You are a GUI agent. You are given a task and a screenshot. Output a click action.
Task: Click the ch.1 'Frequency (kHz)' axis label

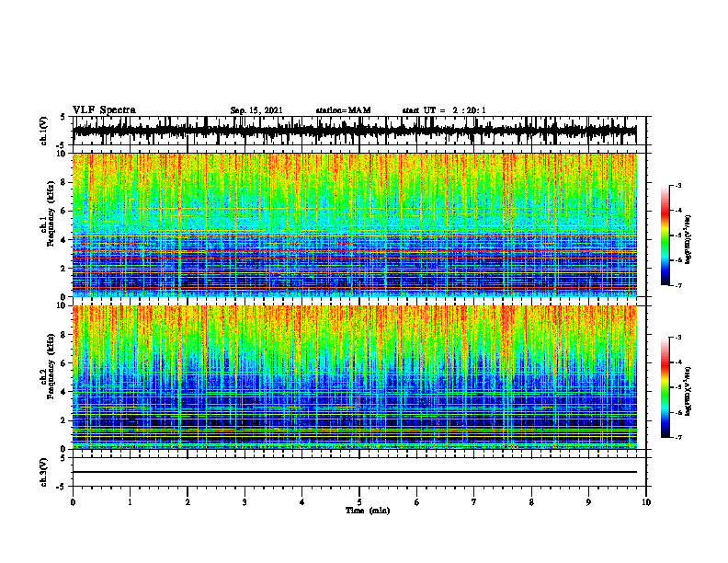tap(51, 214)
